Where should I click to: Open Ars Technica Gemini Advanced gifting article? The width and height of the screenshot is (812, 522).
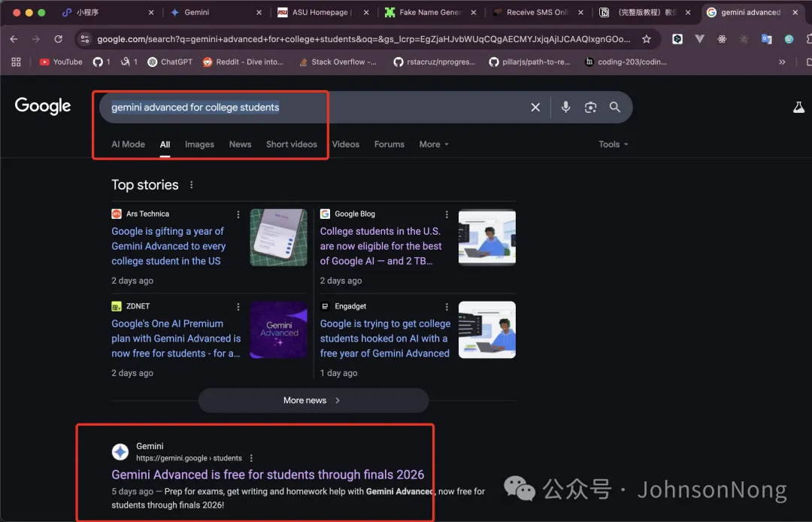tap(168, 246)
